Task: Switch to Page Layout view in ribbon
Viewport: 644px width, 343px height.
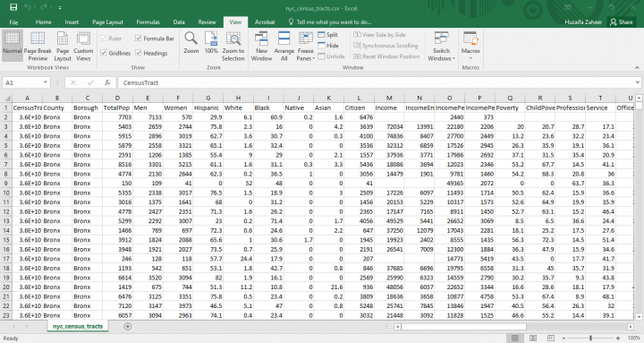Action: click(63, 46)
